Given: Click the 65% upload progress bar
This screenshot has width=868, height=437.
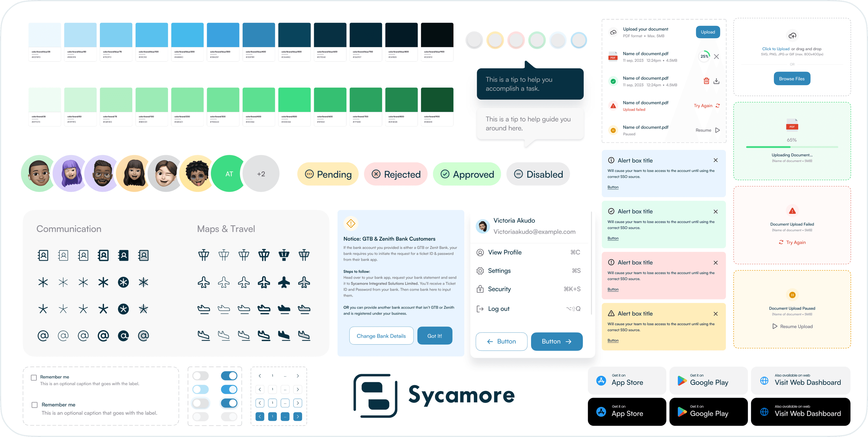Looking at the screenshot, I should pyautogui.click(x=792, y=147).
